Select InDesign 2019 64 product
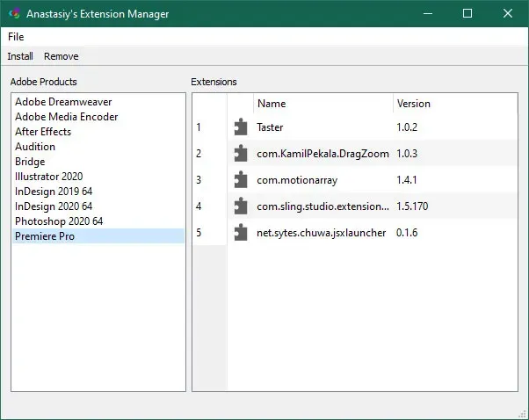This screenshot has height=420, width=529. (x=98, y=192)
